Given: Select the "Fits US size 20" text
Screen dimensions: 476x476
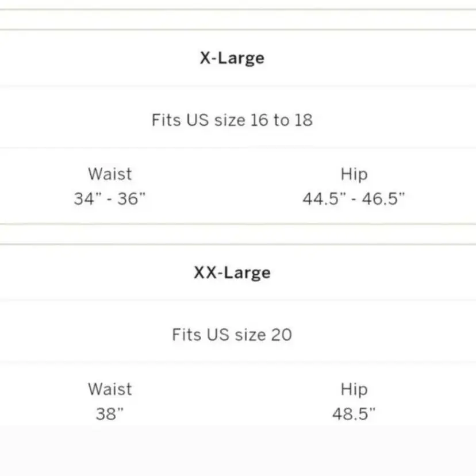Looking at the screenshot, I should pyautogui.click(x=232, y=335).
